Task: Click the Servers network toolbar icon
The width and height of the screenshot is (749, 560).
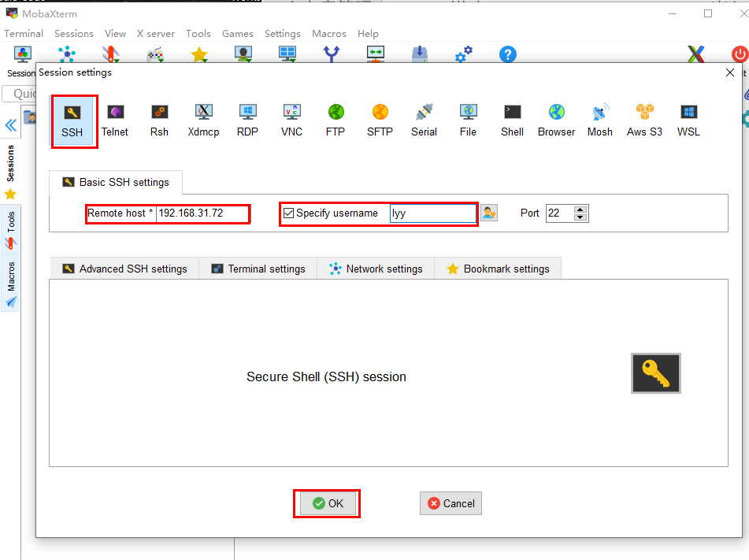Action: pyautogui.click(x=67, y=54)
